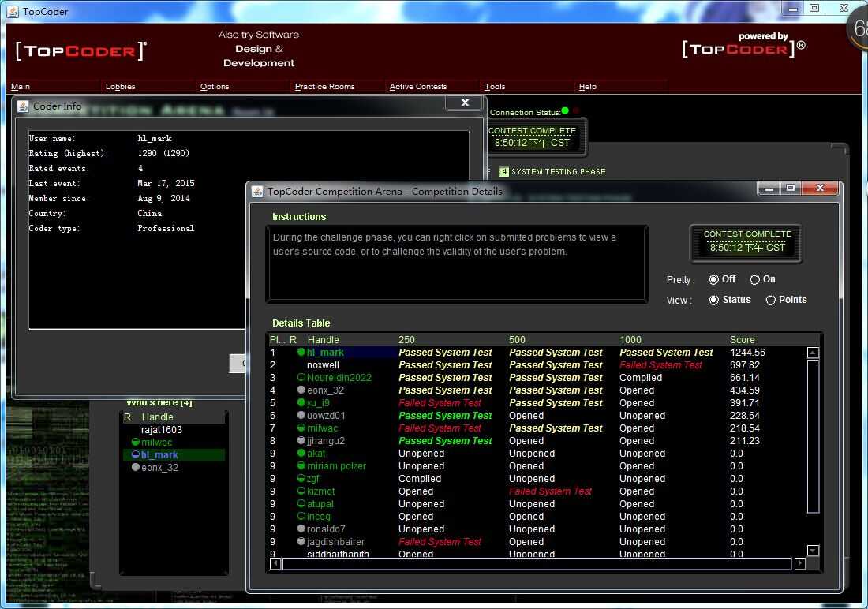868x609 pixels.
Task: Select rajat1603 in Who's here list
Action: coord(161,430)
